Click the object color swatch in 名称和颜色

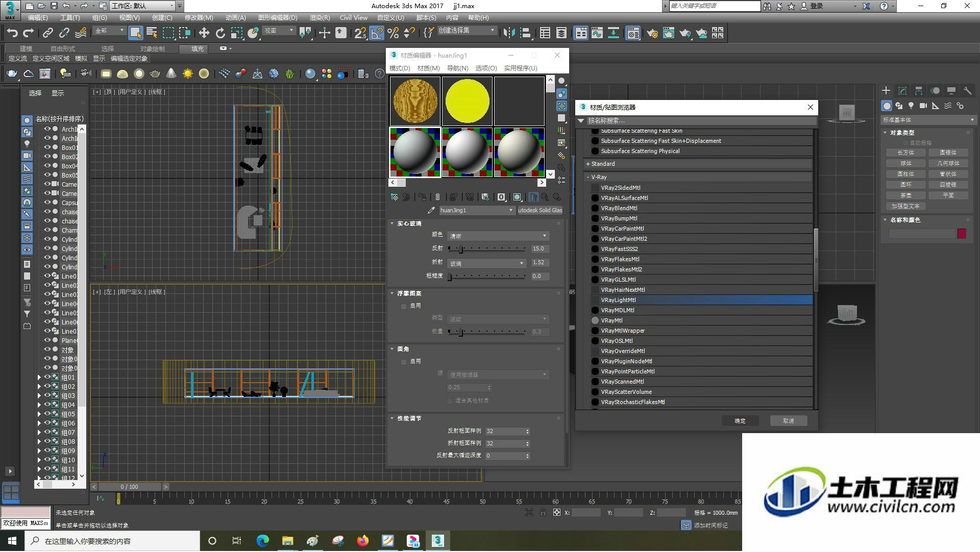[962, 234]
